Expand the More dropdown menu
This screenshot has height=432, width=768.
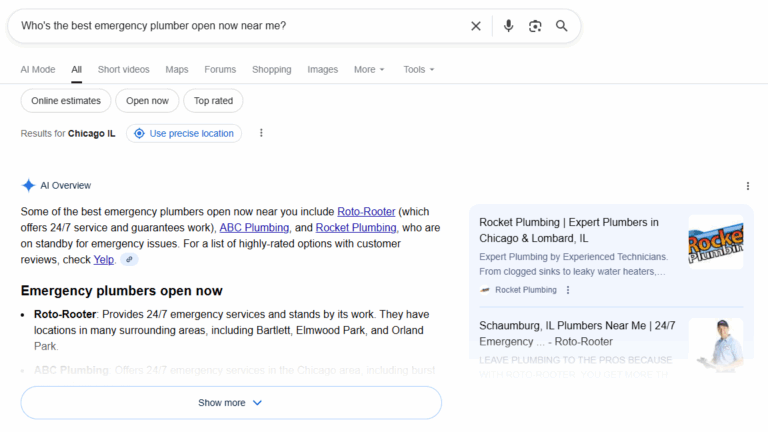click(369, 70)
